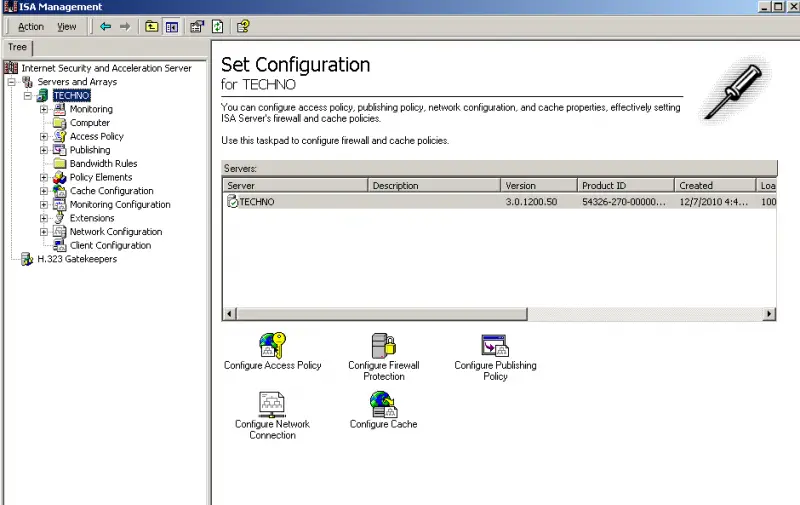Viewport: 800px width, 505px height.
Task: Click the Extensions tree node icon
Action: 60,218
